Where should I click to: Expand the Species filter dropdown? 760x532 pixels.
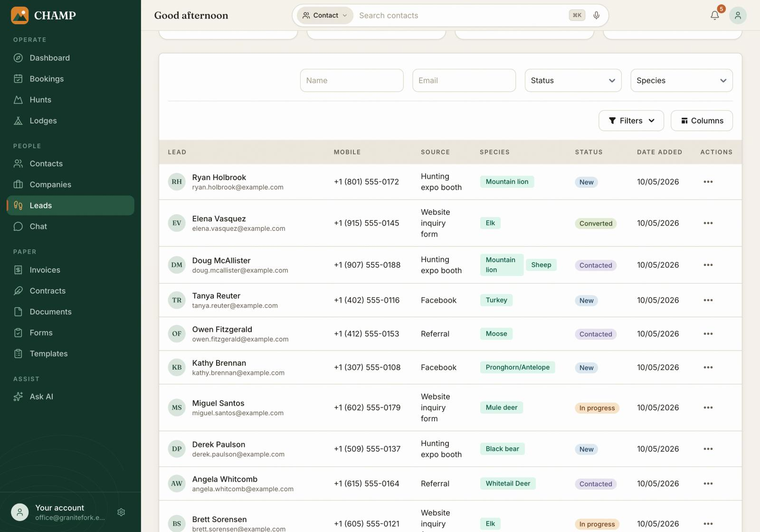tap(681, 80)
